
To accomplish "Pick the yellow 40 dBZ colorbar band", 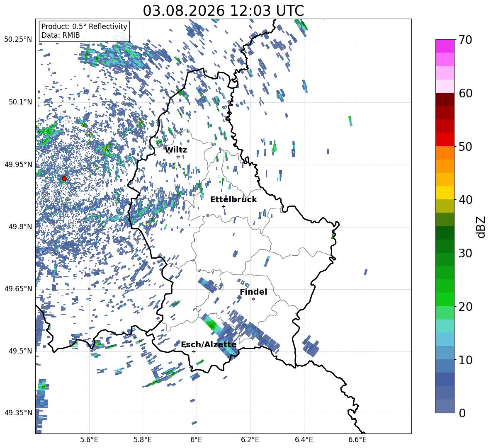I will pos(445,193).
